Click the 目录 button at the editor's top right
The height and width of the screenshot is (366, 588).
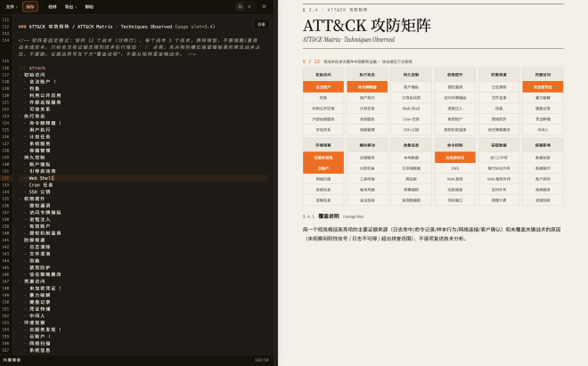(x=261, y=24)
